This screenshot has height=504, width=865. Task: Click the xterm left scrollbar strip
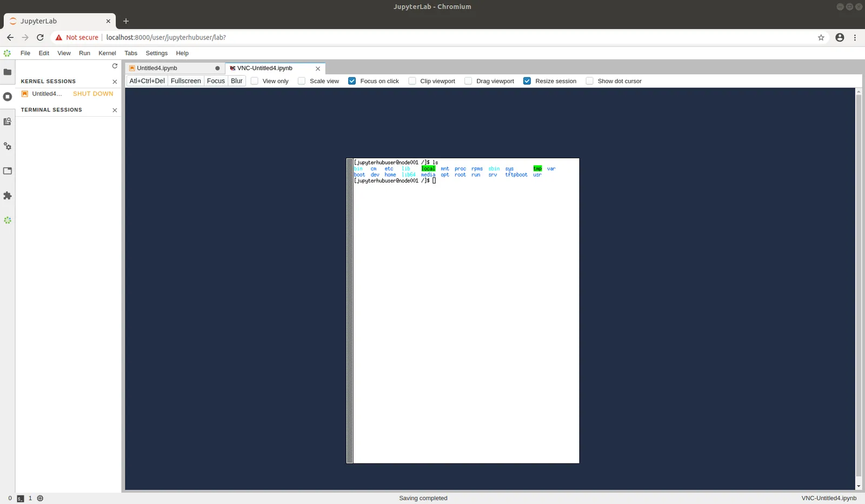[x=350, y=311]
